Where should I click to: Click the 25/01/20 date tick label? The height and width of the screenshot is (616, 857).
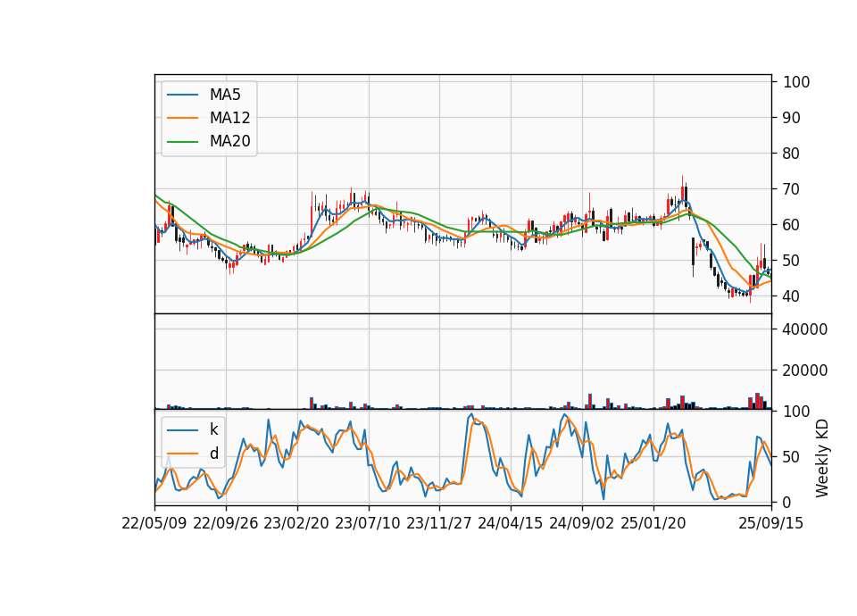click(653, 523)
